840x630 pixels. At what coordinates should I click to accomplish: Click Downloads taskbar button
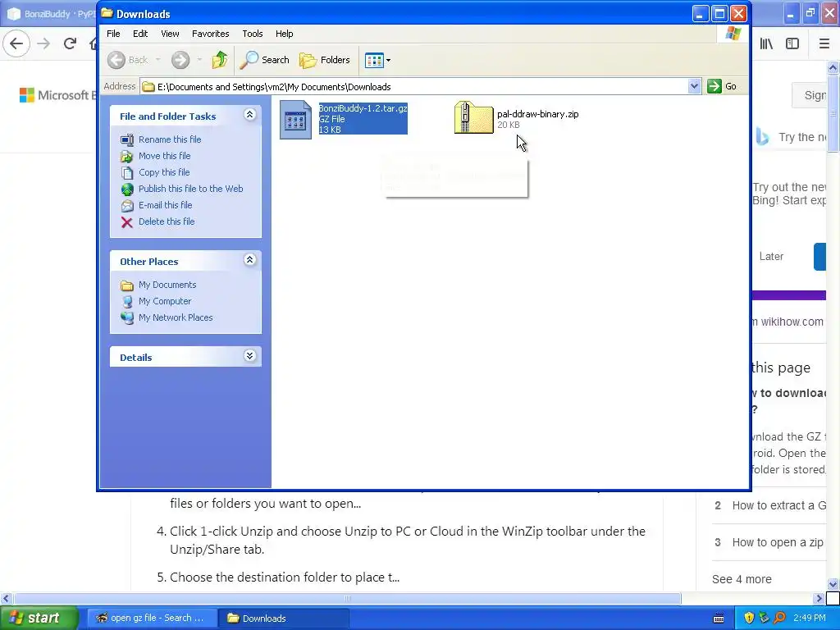[x=284, y=619]
